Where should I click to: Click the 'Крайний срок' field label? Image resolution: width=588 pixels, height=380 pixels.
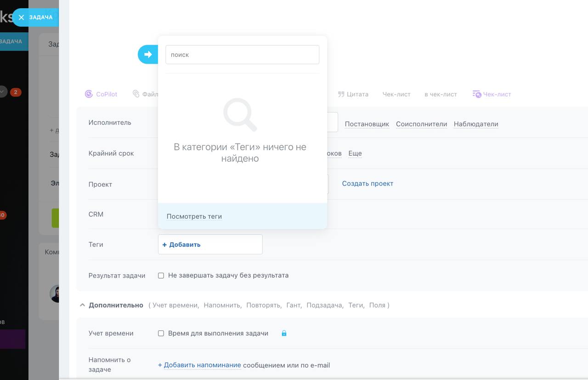click(111, 153)
